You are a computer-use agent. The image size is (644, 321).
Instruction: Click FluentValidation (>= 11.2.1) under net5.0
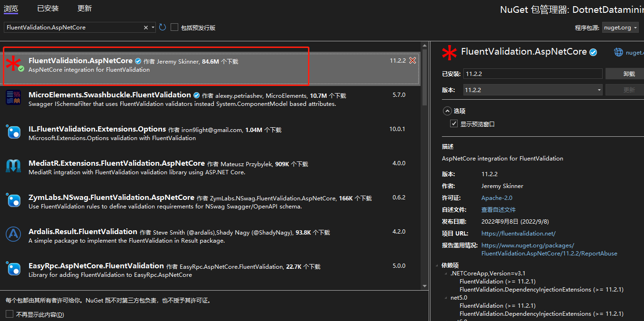point(498,306)
